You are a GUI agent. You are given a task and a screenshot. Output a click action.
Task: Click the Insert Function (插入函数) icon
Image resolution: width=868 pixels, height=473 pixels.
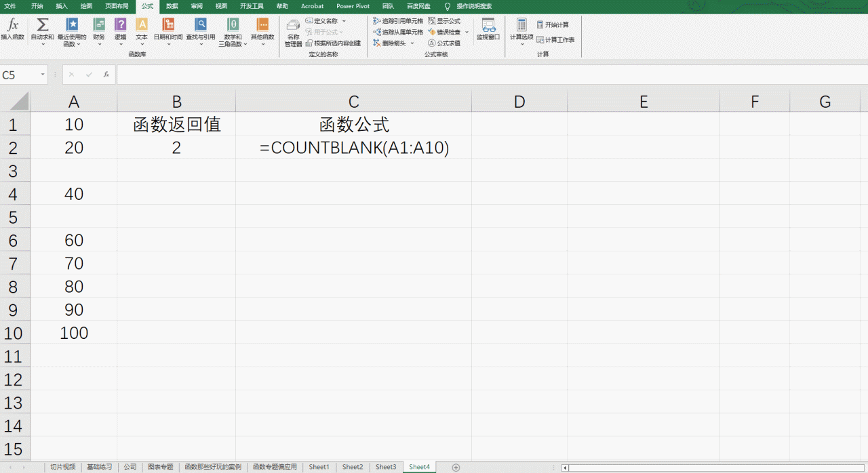pyautogui.click(x=12, y=30)
